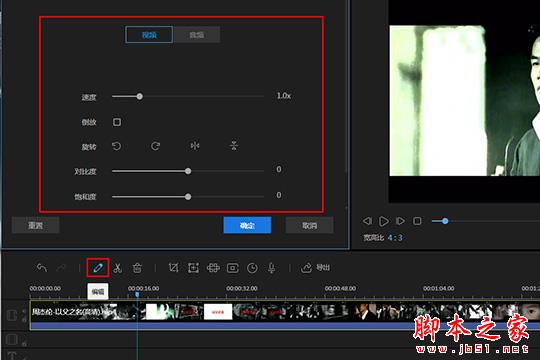The image size is (540, 360).
Task: Click the 4:3 aspect ratio value
Action: (x=395, y=238)
